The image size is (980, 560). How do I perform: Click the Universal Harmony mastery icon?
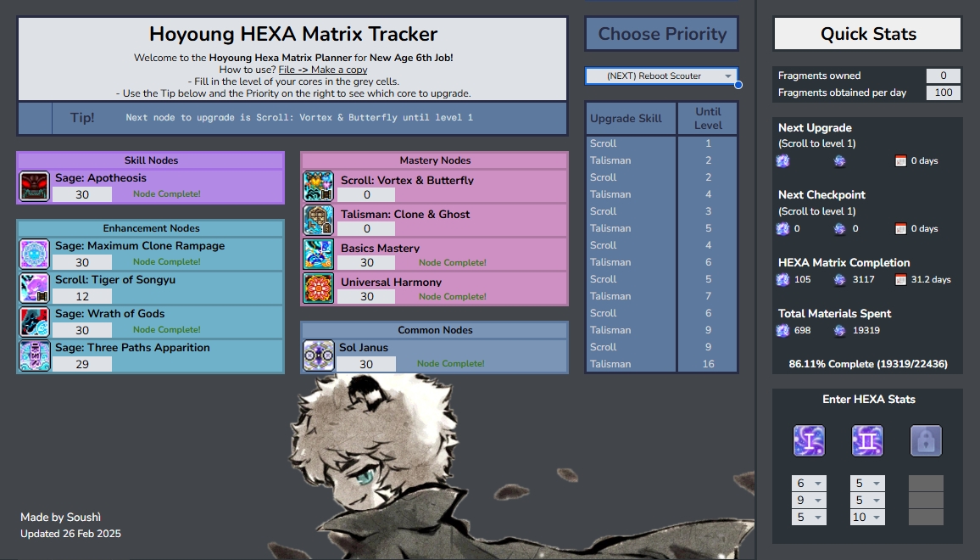coord(319,288)
